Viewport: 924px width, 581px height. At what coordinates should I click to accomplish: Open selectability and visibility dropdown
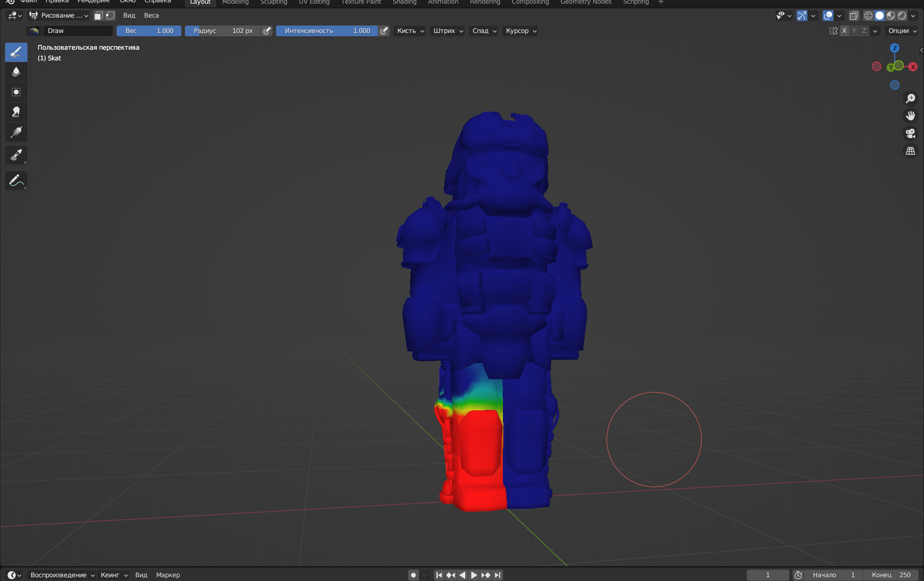(x=784, y=15)
